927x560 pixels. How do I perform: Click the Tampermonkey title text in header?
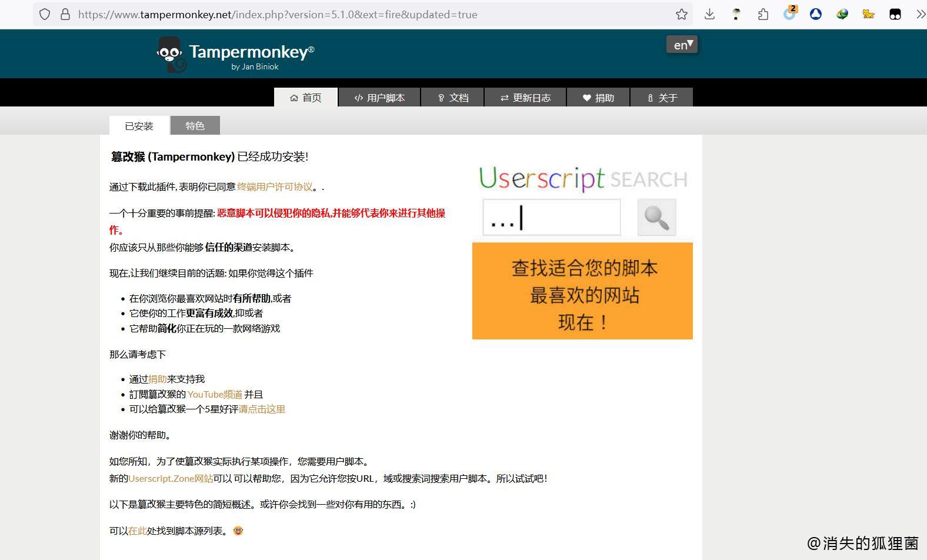251,52
